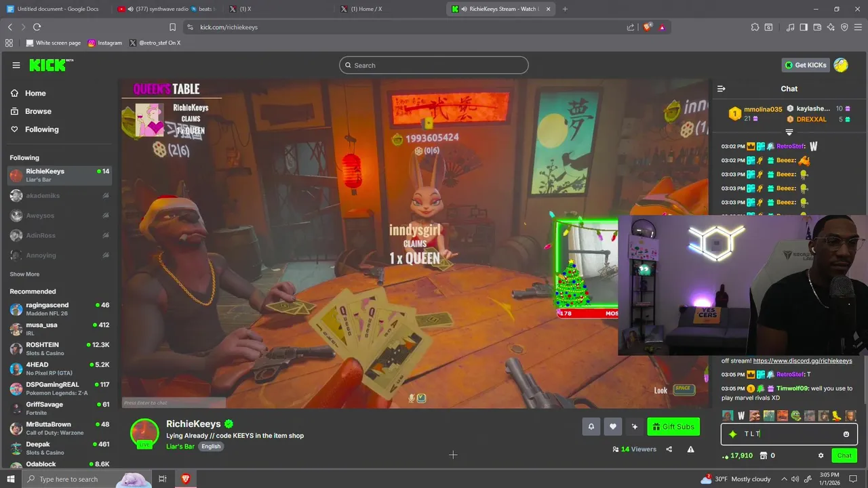Image resolution: width=868 pixels, height=488 pixels.
Task: Open the user profile avatar menu
Action: point(841,65)
